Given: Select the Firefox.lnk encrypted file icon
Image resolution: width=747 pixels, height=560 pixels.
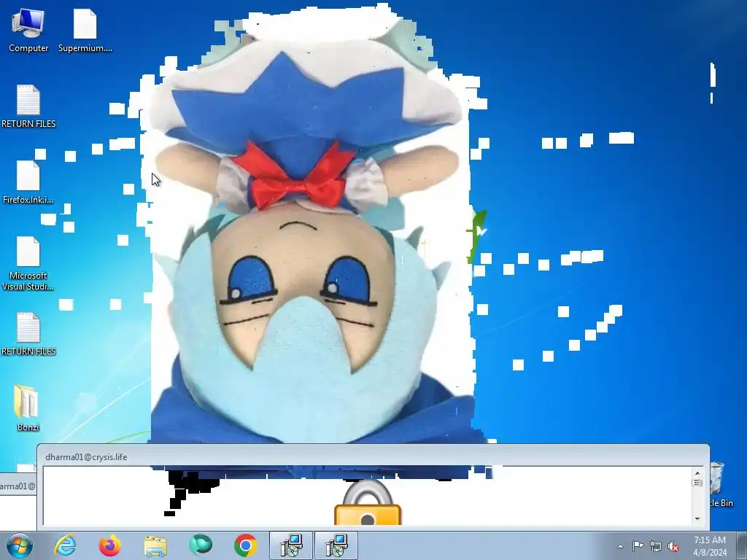Looking at the screenshot, I should [28, 182].
